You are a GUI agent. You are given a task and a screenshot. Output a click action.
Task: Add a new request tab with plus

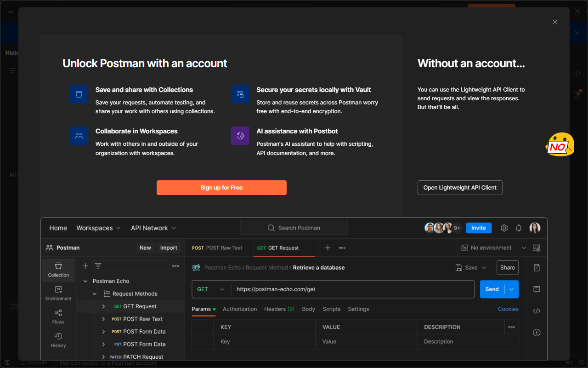pos(328,247)
